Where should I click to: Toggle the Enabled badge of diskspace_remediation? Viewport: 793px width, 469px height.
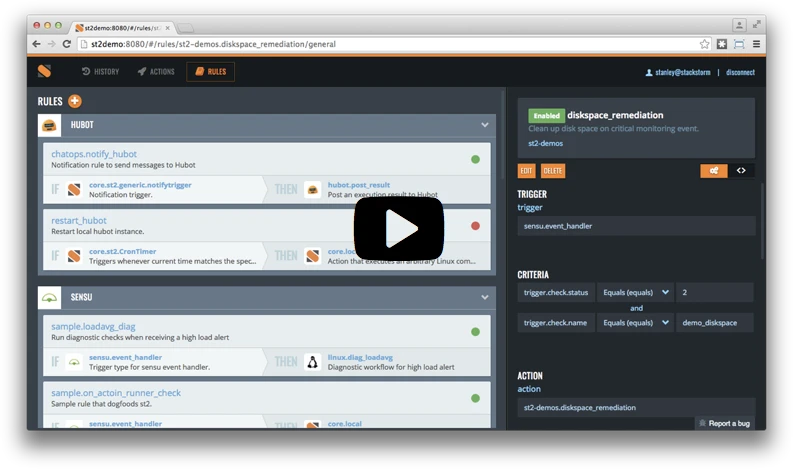click(546, 115)
